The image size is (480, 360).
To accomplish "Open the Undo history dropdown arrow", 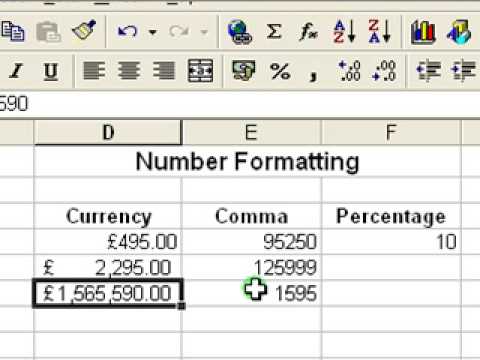I will click(x=153, y=32).
